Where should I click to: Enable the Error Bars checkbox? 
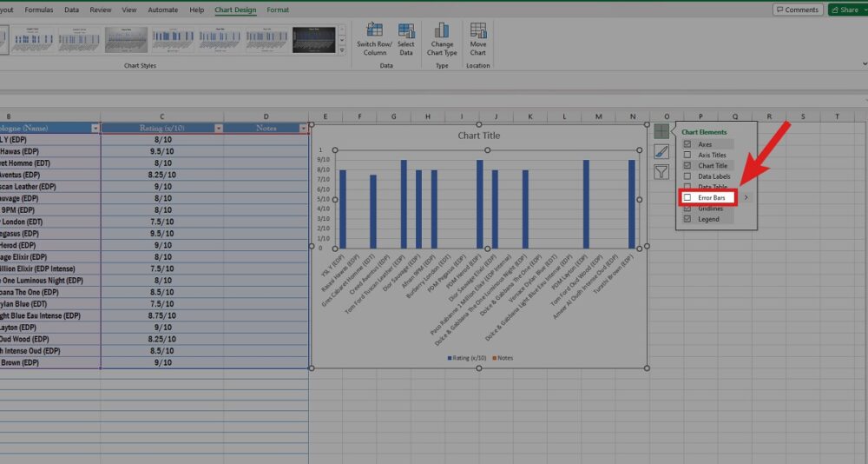pos(687,198)
